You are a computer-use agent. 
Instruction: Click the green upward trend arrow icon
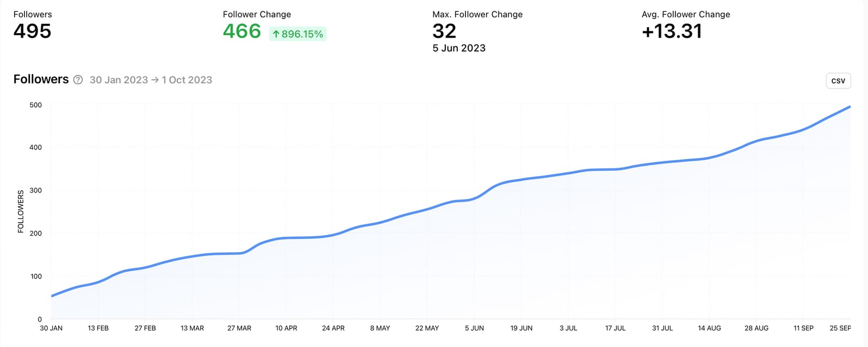tap(277, 34)
